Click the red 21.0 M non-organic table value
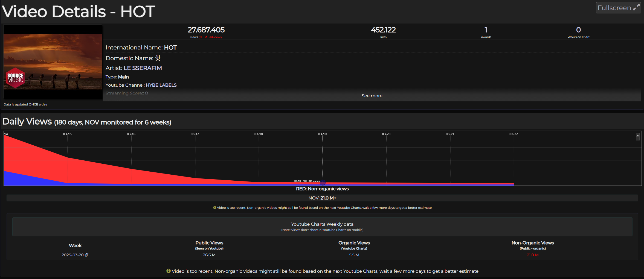The height and width of the screenshot is (279, 644). coord(533,255)
